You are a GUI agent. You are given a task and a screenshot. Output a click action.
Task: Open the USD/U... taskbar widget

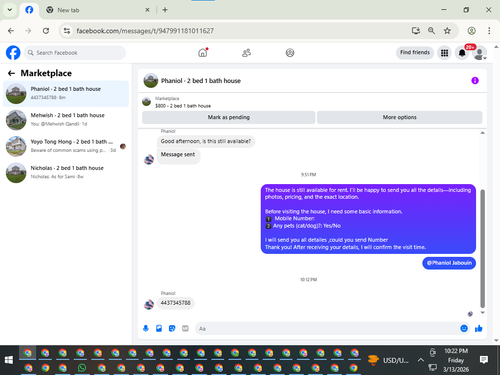coord(388,360)
